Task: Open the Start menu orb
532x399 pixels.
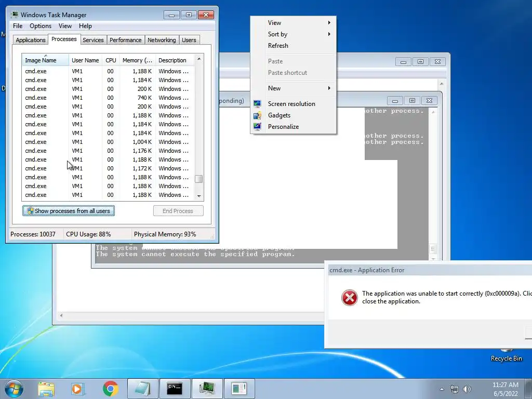Action: click(14, 389)
